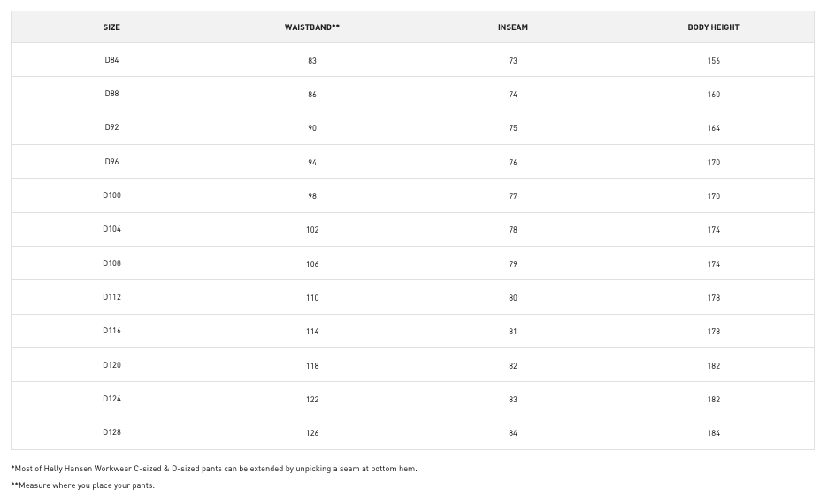Click the D112 size cell
Screen dimensions: 828x504
pos(111,297)
